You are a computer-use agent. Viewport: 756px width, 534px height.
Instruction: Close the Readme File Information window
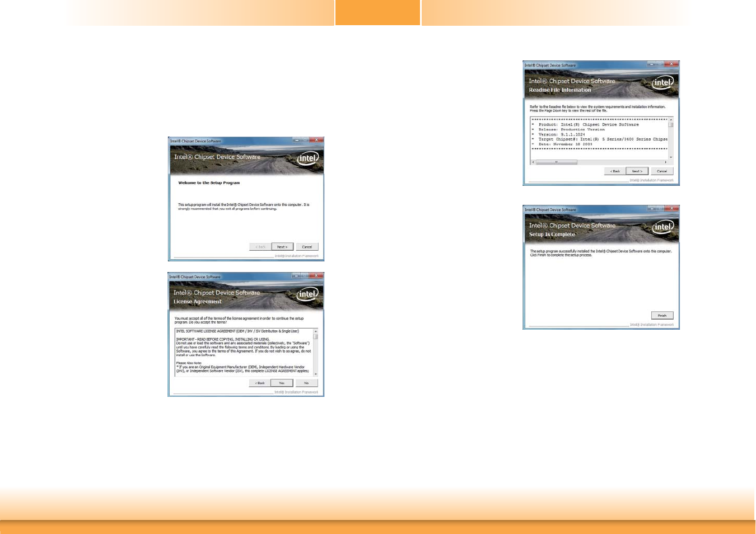tap(671, 64)
